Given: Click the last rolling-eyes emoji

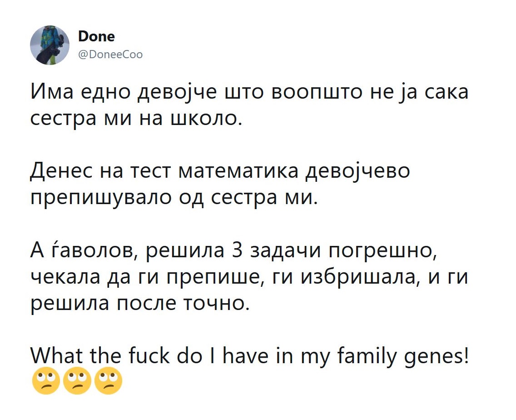Looking at the screenshot, I should pyautogui.click(x=108, y=381).
